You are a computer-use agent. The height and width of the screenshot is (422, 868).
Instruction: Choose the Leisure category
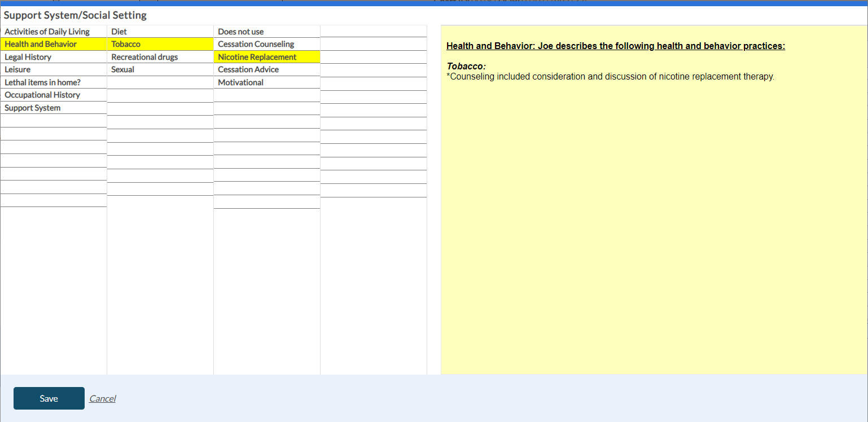(x=17, y=69)
